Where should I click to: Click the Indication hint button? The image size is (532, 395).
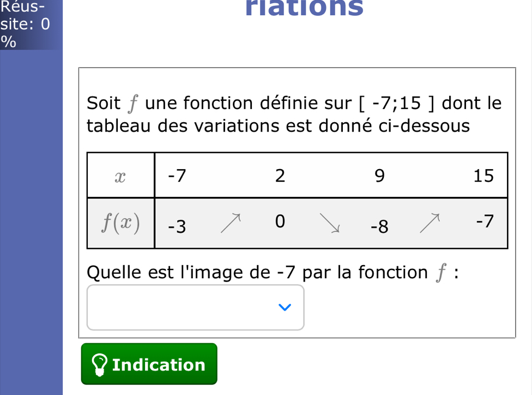coord(149,364)
